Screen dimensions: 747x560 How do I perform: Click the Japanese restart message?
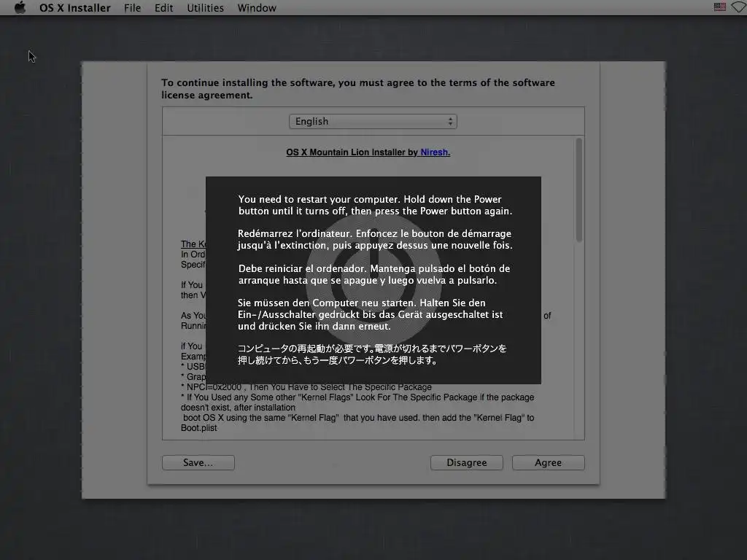pos(372,354)
